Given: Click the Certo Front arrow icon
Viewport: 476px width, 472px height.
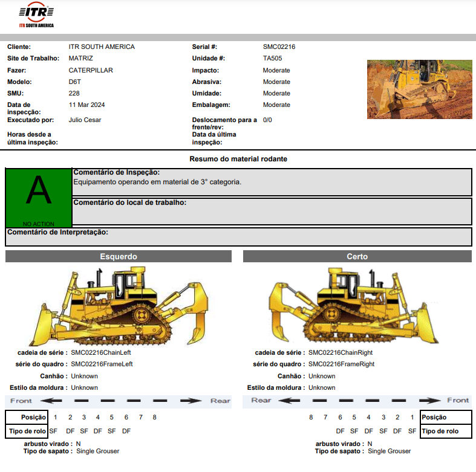Looking at the screenshot, I should click(430, 401).
